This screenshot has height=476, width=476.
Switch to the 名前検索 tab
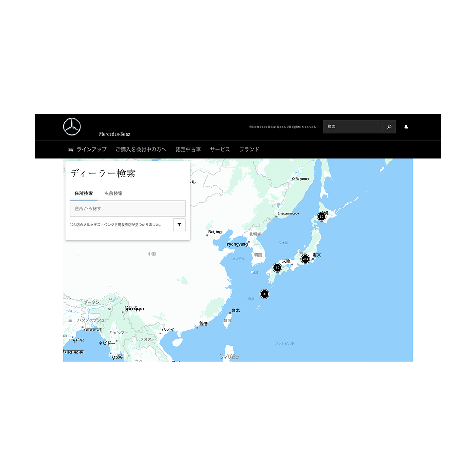[x=113, y=193]
